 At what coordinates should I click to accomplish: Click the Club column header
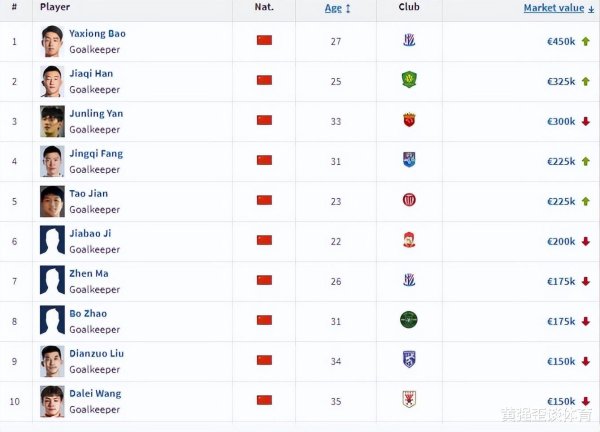pos(408,7)
